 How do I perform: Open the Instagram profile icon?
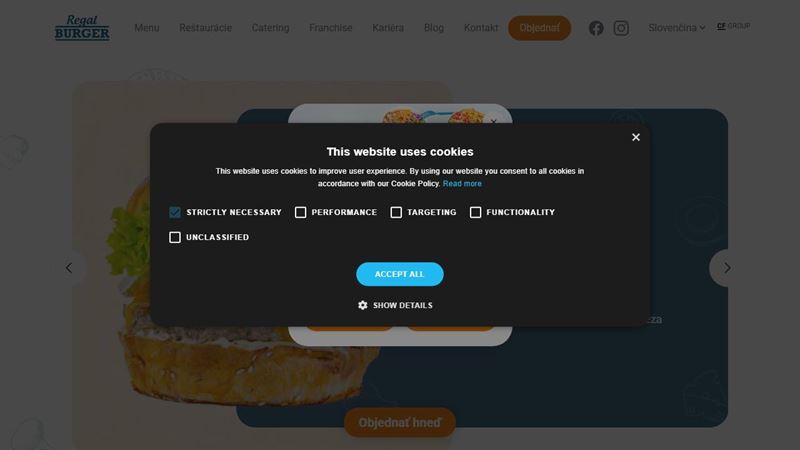pyautogui.click(x=621, y=28)
